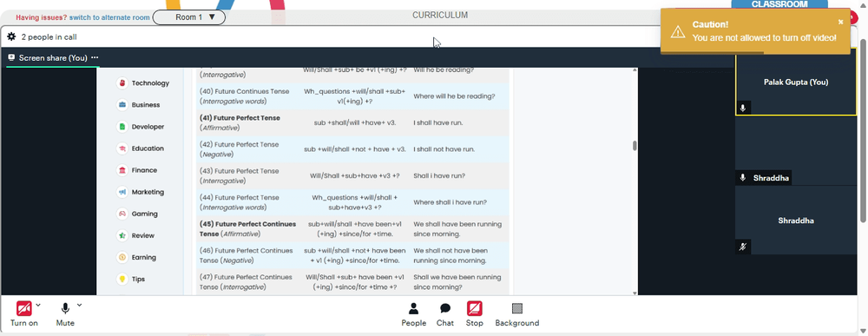This screenshot has width=868, height=336.
Task: Expand microphone options chevron next to Mute
Action: 79,305
